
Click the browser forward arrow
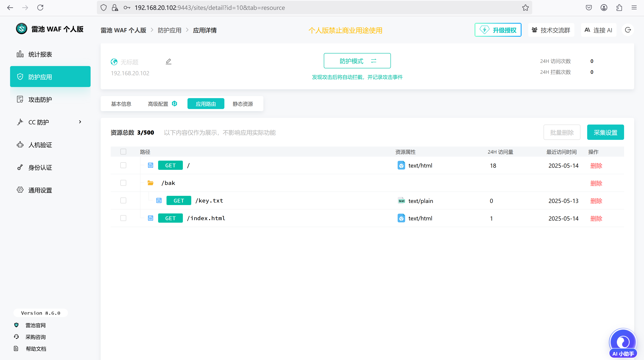coord(25,8)
